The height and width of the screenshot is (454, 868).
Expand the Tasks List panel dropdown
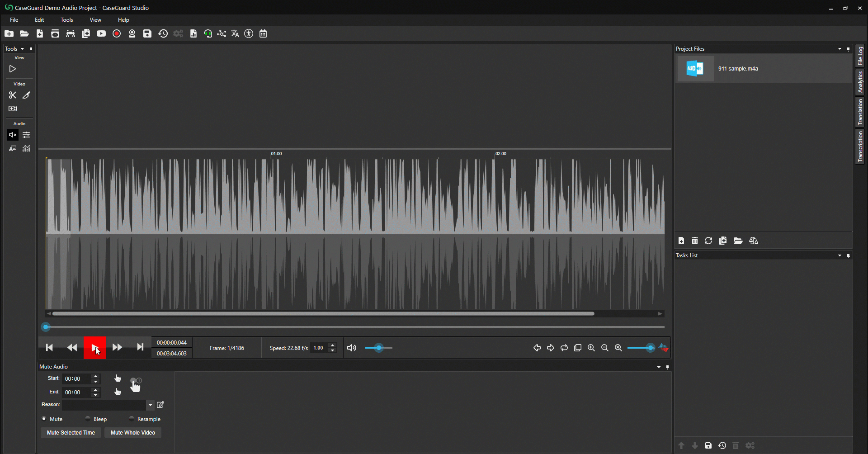840,255
